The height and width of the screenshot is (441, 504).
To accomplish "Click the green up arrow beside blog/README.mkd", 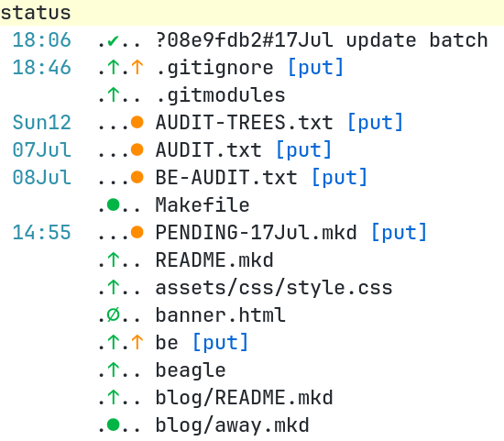I will pyautogui.click(x=113, y=397).
